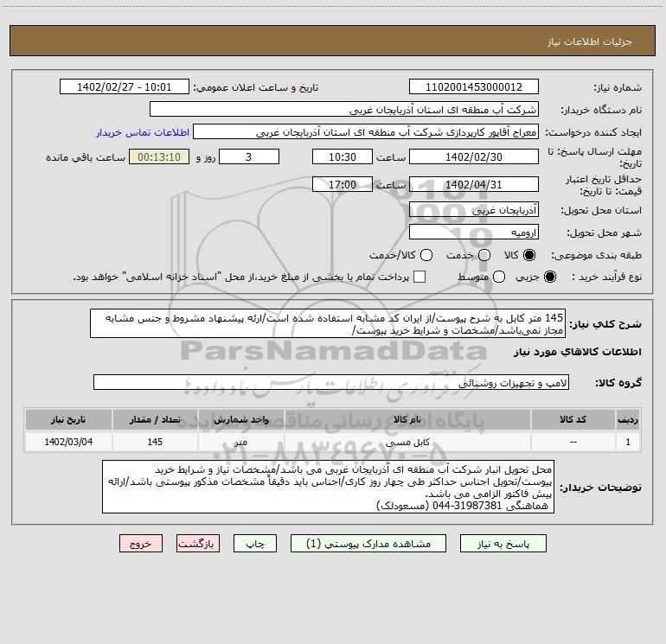Click the remaining time field 00:13:10
Viewport: 666px width, 644px height.
[159, 156]
